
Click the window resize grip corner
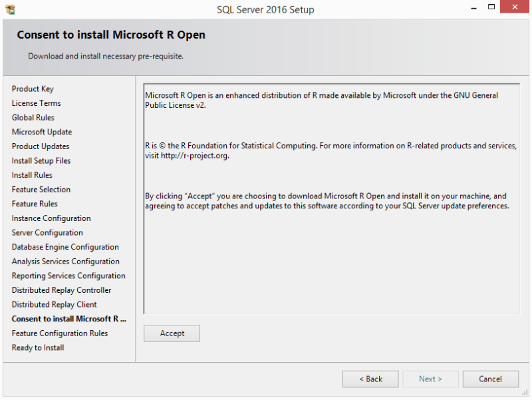(525, 393)
